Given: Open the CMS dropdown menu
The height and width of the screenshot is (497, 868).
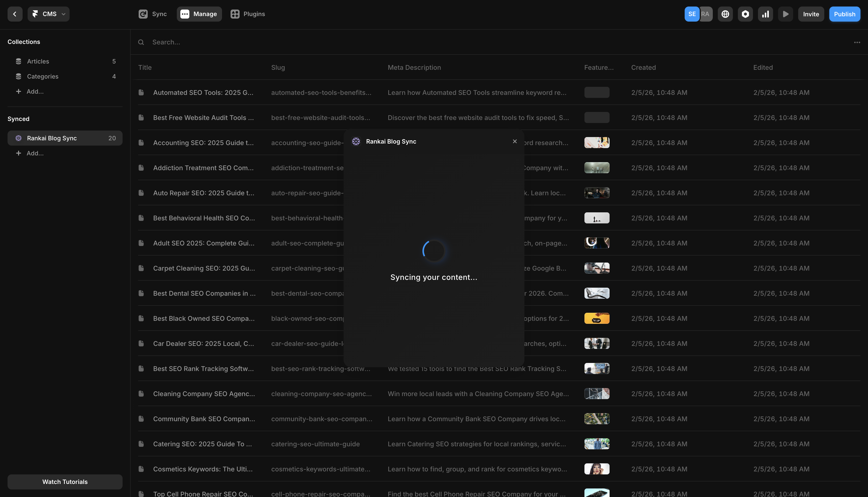Looking at the screenshot, I should (x=48, y=14).
